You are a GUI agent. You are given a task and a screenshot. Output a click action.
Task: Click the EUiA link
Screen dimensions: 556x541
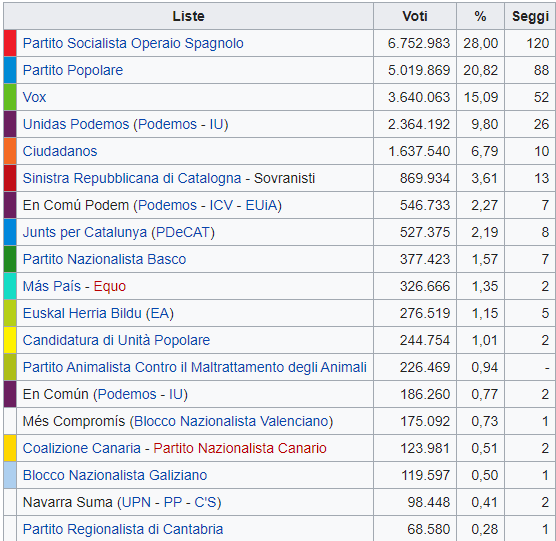click(261, 205)
